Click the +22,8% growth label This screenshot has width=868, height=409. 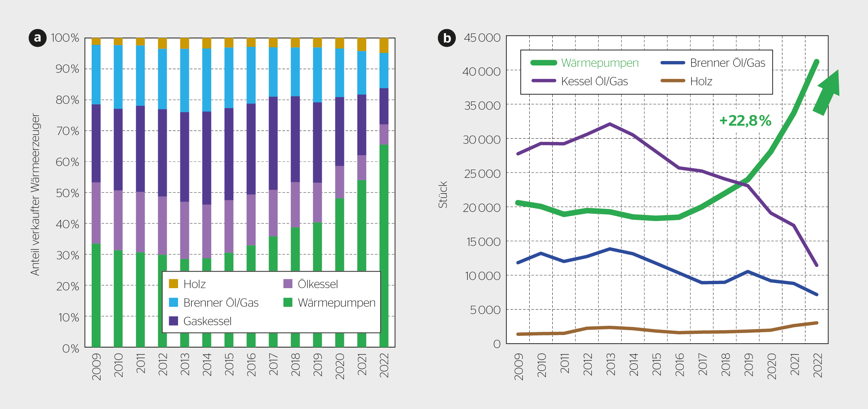click(745, 120)
